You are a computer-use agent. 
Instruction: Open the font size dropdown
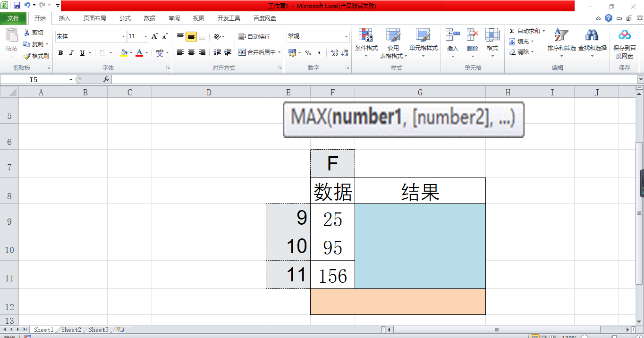(145, 36)
